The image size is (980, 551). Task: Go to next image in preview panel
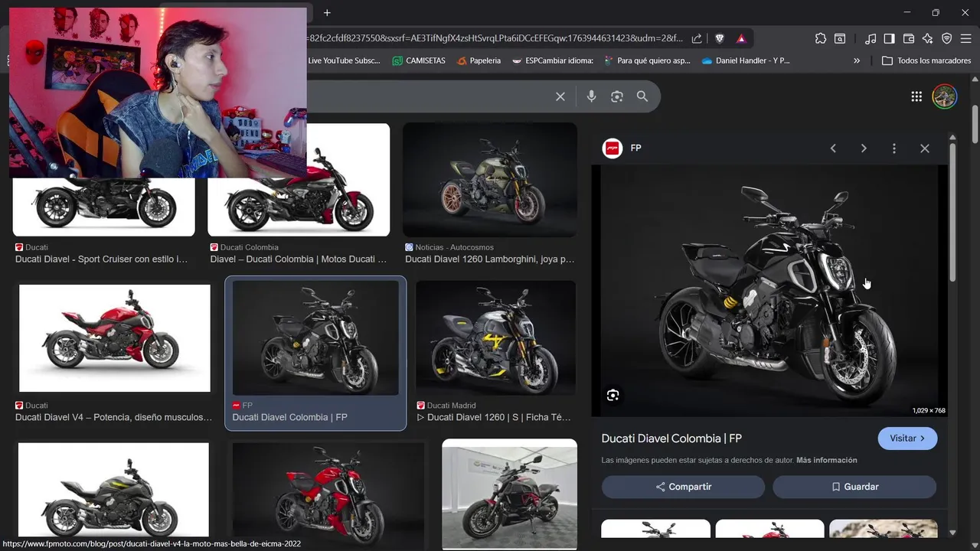(864, 148)
